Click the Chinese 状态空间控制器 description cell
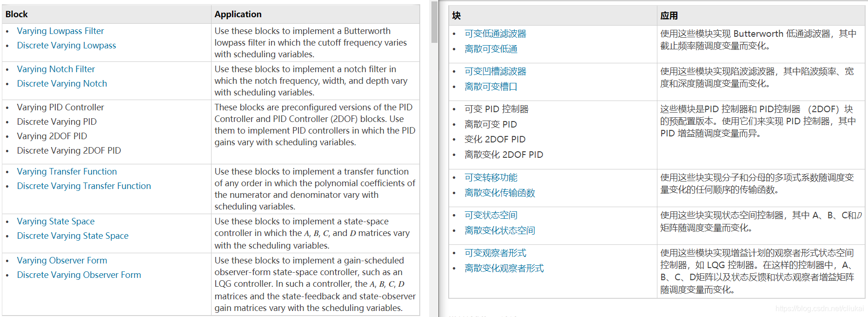 761,226
